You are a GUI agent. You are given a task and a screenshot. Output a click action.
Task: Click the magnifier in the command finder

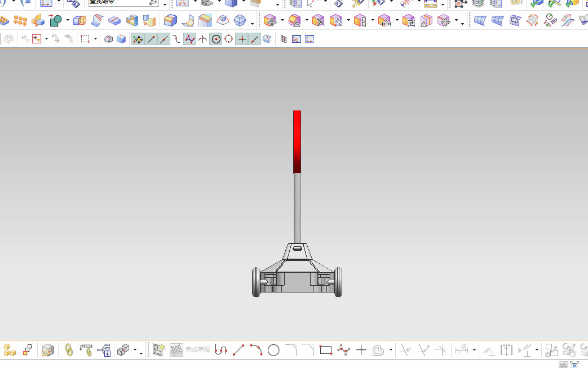pos(153,2)
